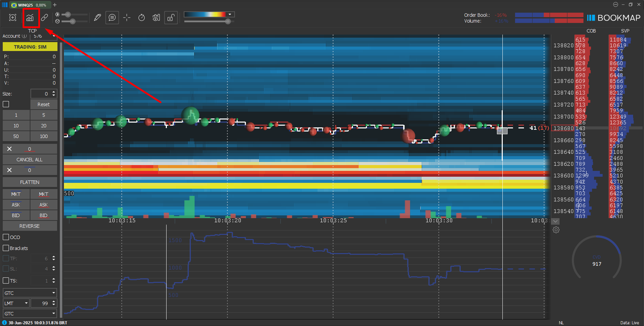Click the Bookmap logo icon in title bar
Screen dimensions: 644x326
(5, 5)
